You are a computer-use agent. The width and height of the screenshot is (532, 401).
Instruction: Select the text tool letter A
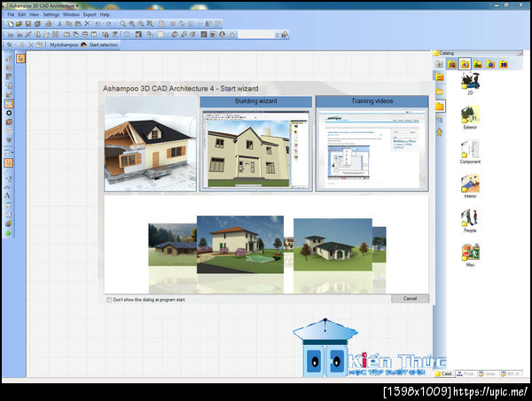pyautogui.click(x=7, y=195)
